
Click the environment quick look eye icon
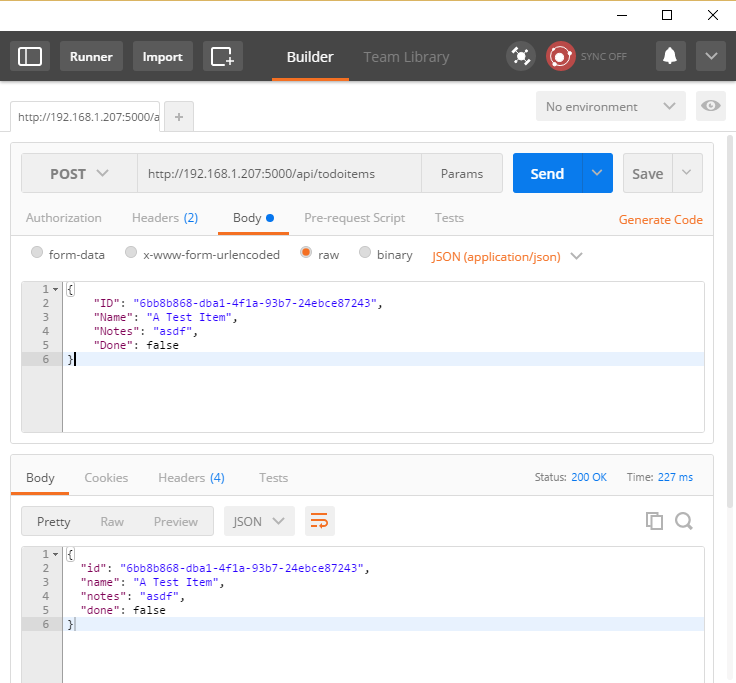711,106
